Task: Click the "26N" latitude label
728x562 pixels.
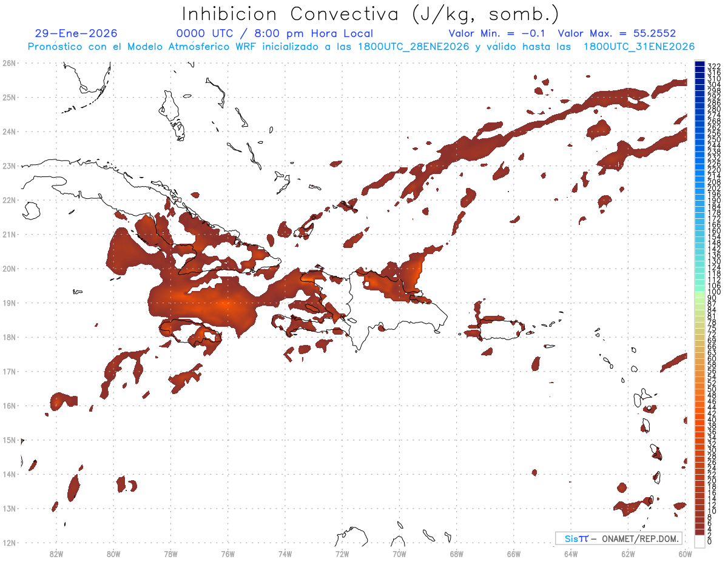Action: pyautogui.click(x=9, y=63)
